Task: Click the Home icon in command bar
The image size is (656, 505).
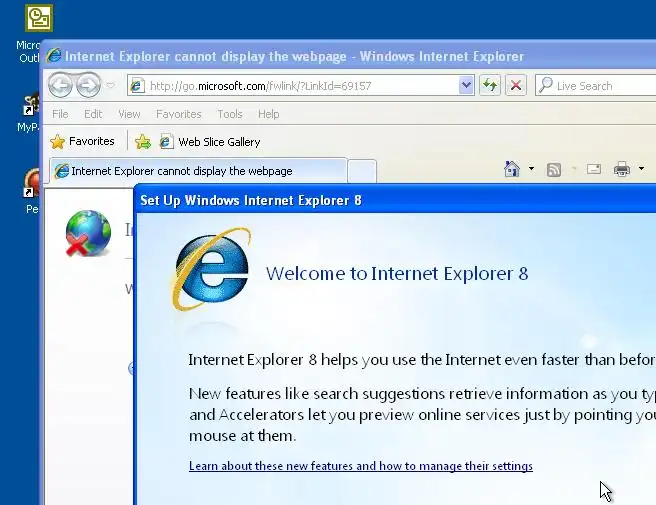Action: (x=512, y=169)
